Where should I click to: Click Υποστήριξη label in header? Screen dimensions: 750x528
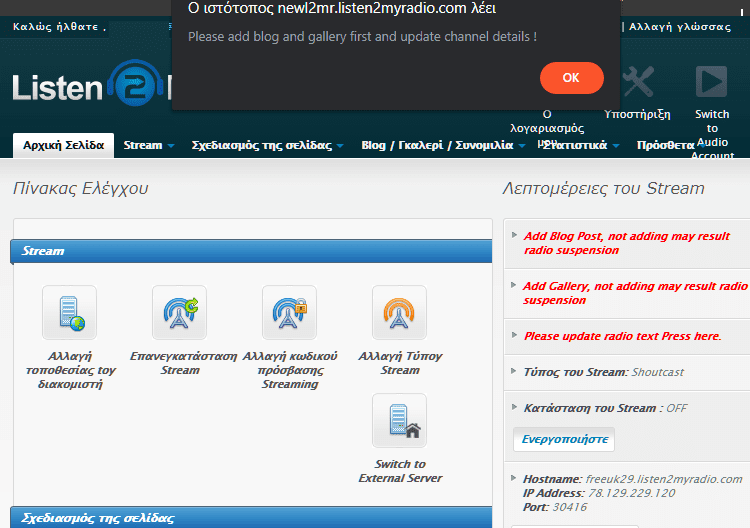637,114
